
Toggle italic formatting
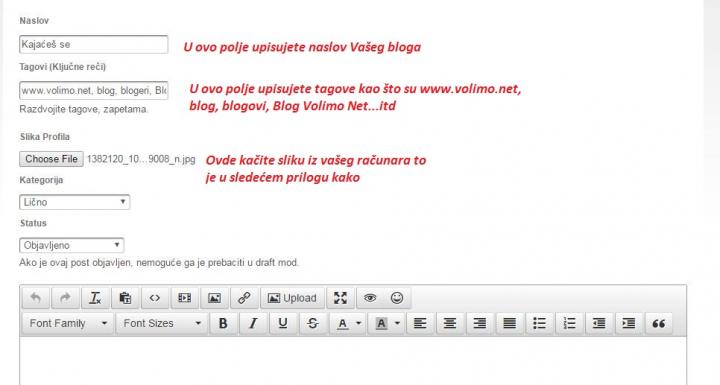tap(253, 323)
